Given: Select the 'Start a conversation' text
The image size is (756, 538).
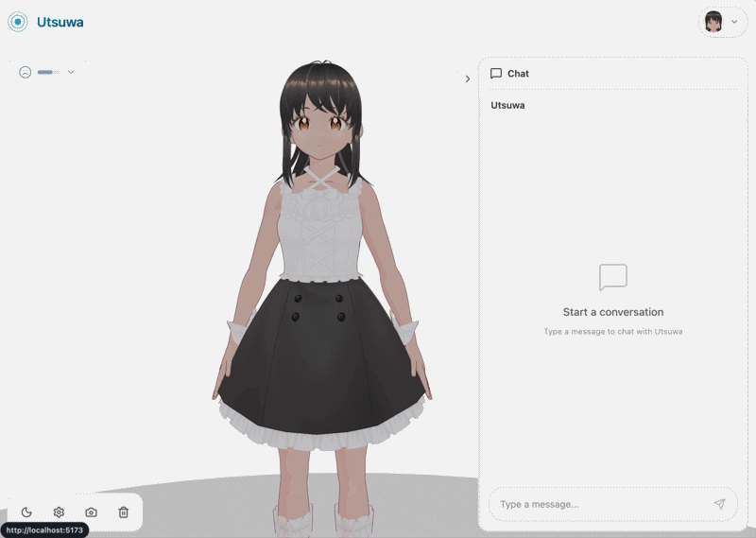Looking at the screenshot, I should click(x=612, y=312).
